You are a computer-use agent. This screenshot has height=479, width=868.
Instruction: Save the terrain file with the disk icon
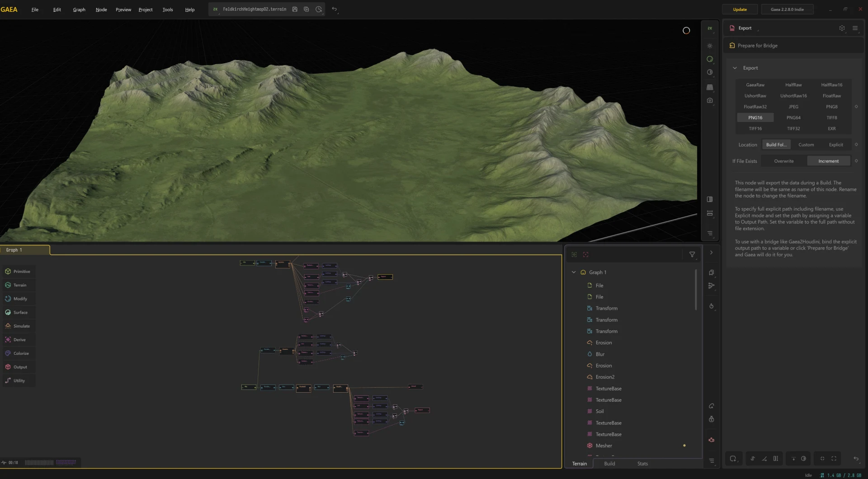[x=295, y=9]
